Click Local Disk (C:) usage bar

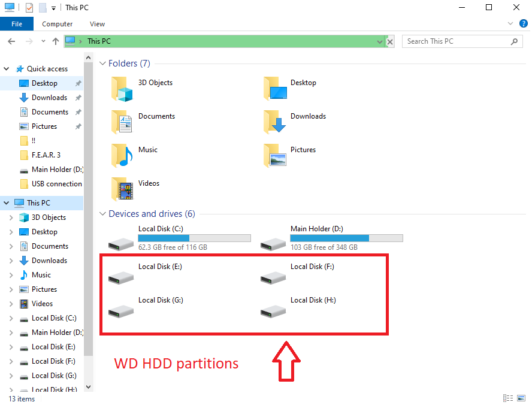pos(195,238)
